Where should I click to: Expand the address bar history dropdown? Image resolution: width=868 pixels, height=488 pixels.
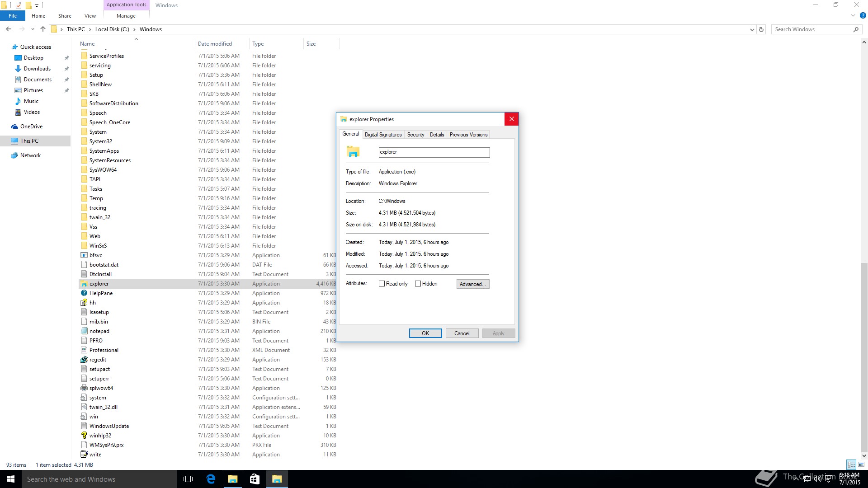752,29
